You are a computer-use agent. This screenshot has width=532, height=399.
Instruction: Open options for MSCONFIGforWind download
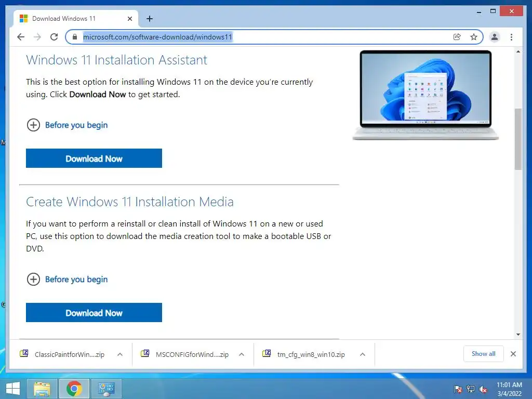tap(242, 354)
